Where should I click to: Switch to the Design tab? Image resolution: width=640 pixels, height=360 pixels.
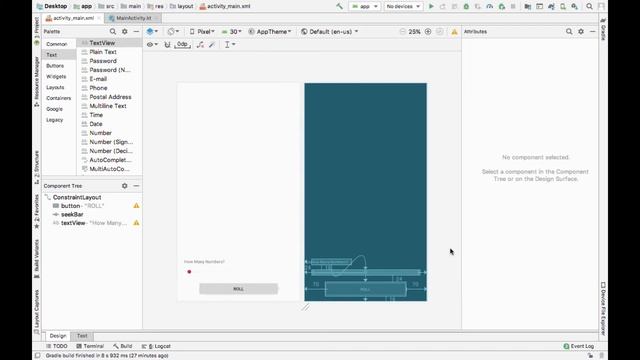pyautogui.click(x=58, y=336)
